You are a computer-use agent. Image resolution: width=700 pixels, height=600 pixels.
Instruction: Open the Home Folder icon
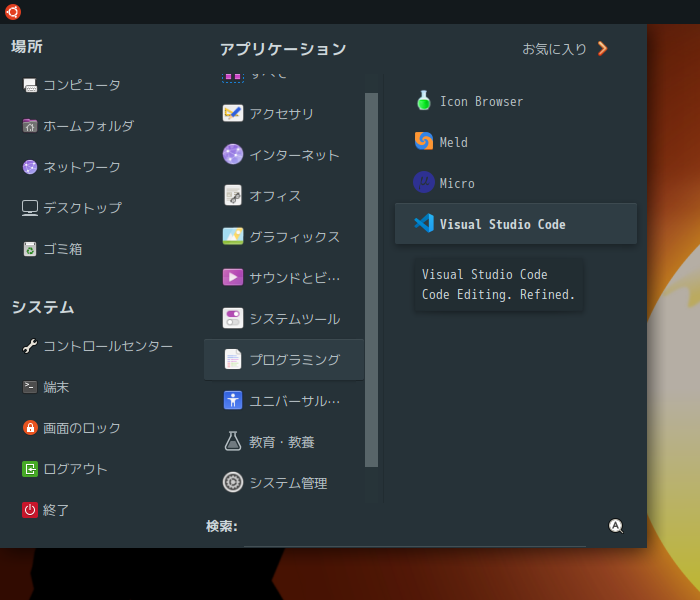coord(30,126)
